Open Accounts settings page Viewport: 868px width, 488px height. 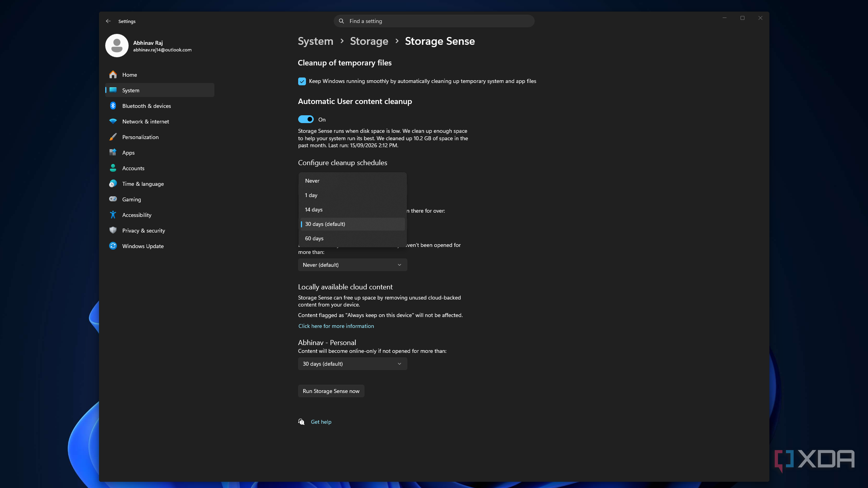coord(159,168)
